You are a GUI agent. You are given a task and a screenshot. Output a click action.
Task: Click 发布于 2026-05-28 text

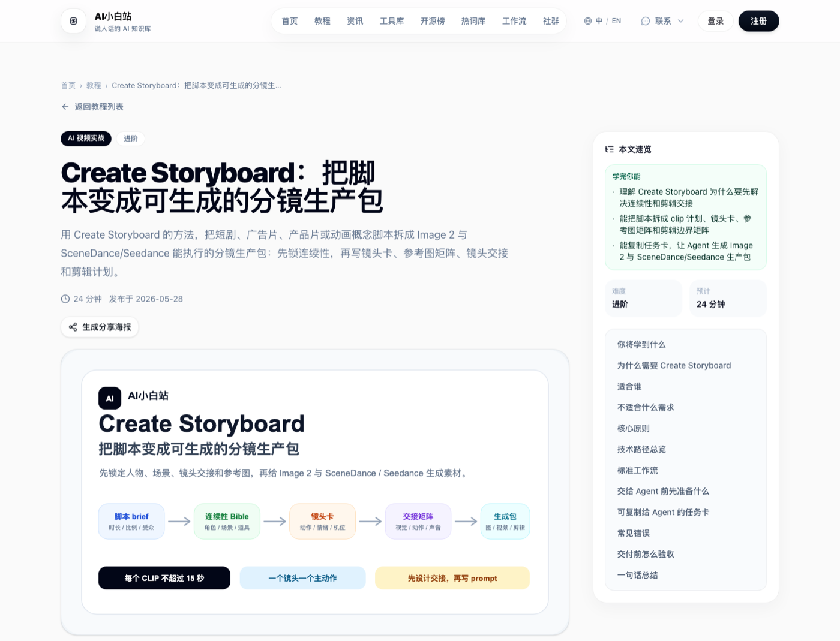coord(146,299)
